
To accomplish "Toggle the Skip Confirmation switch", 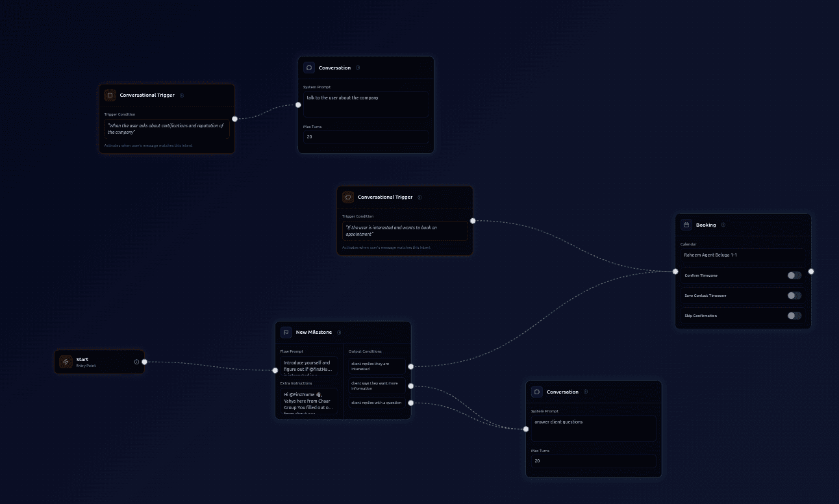I will point(794,316).
